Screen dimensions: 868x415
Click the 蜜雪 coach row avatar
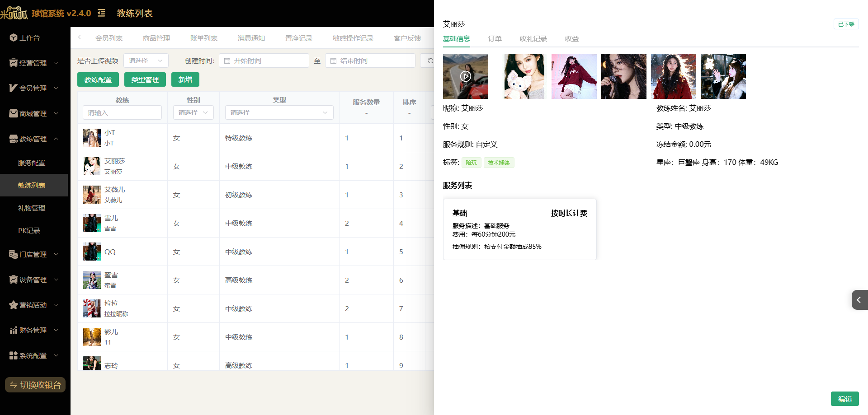(92, 280)
